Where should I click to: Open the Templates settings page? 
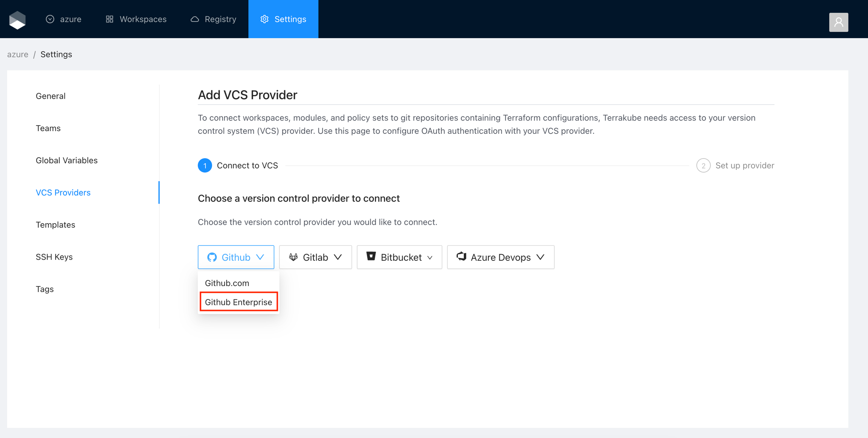55,225
